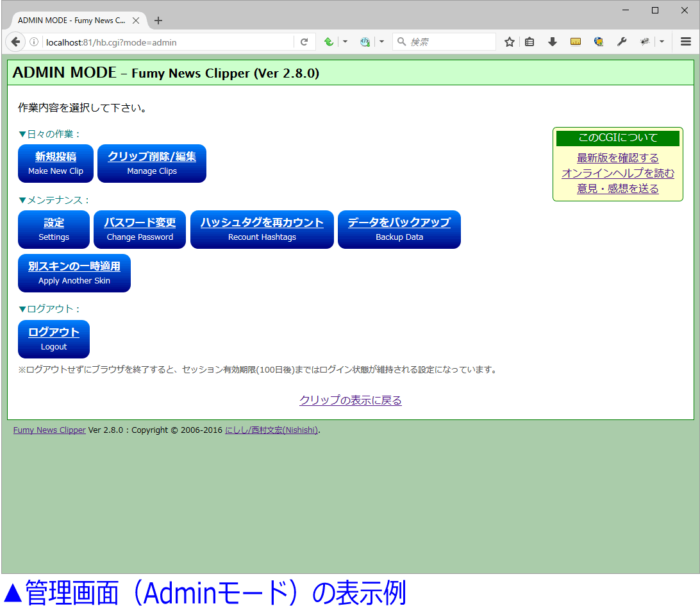Open a new tab with plus button
The width and height of the screenshot is (700, 606).
pos(158,21)
